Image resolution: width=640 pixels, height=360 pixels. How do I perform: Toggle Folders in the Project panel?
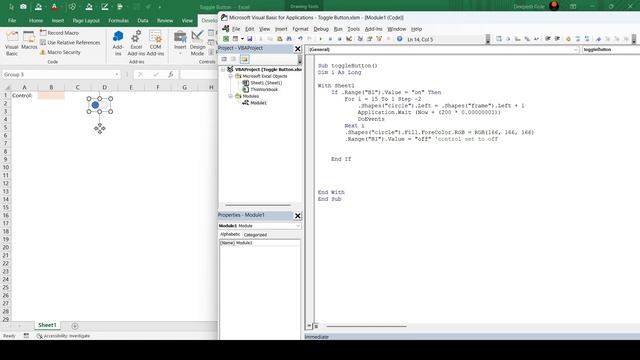click(x=244, y=59)
